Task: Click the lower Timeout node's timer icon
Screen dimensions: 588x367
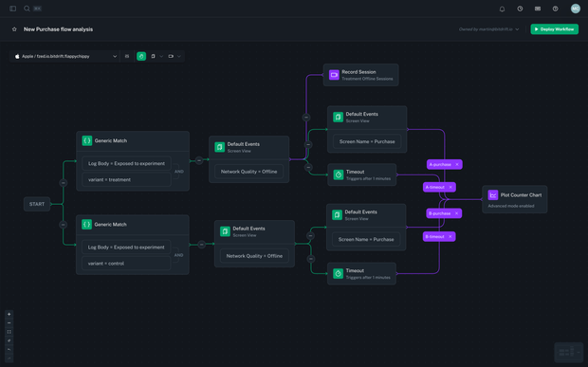Action: pos(338,274)
